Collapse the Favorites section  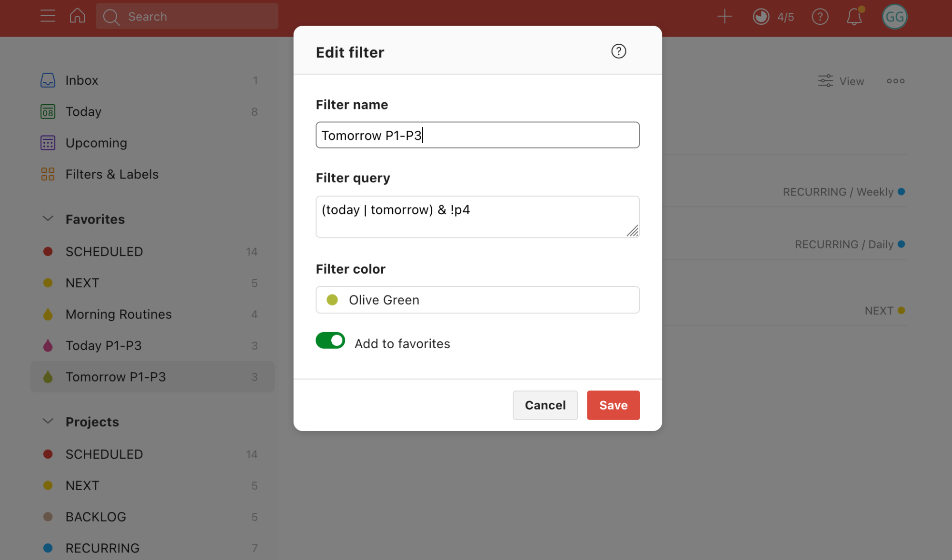click(48, 218)
